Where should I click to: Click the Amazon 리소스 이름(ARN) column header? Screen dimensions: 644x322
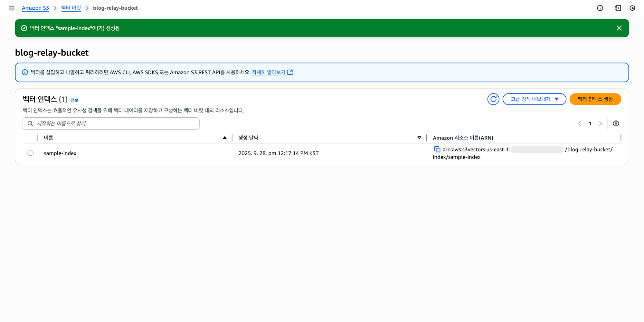463,138
